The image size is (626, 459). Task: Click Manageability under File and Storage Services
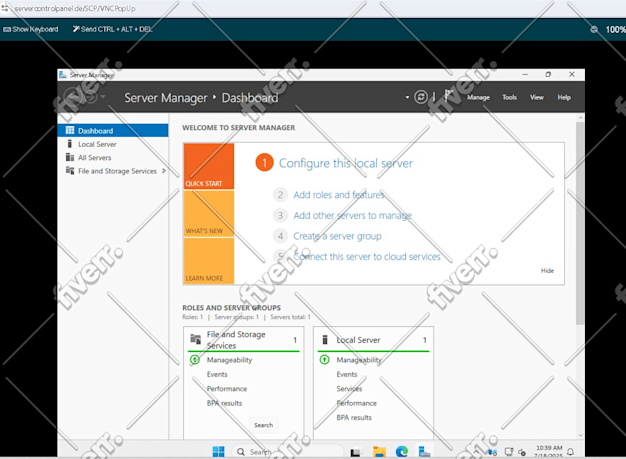229,360
